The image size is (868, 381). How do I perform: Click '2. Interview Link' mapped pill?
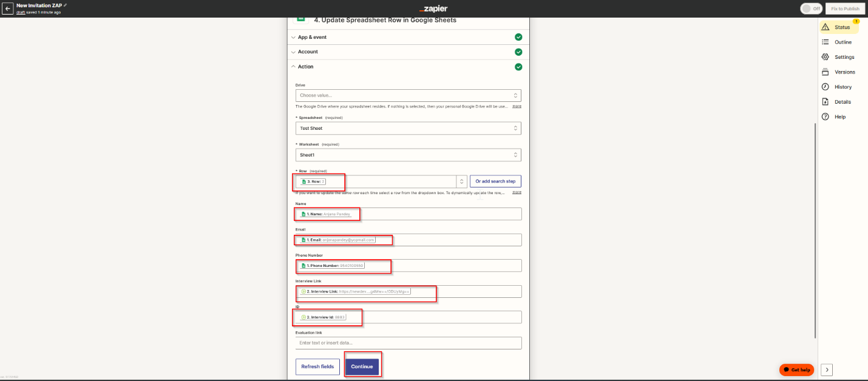355,291
